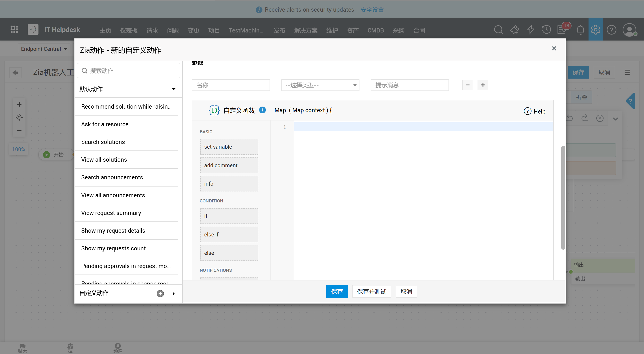Viewport: 644px width, 354px height.
Task: Collapse the 默认动作 section
Action: click(174, 89)
